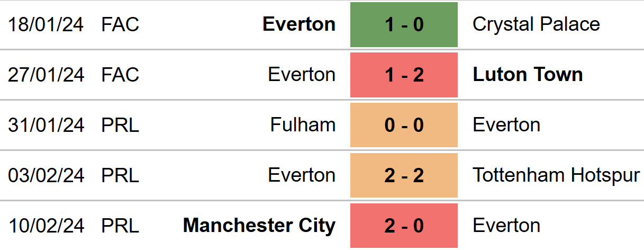Select bold Everton in the first row
644x250 pixels.
click(299, 24)
